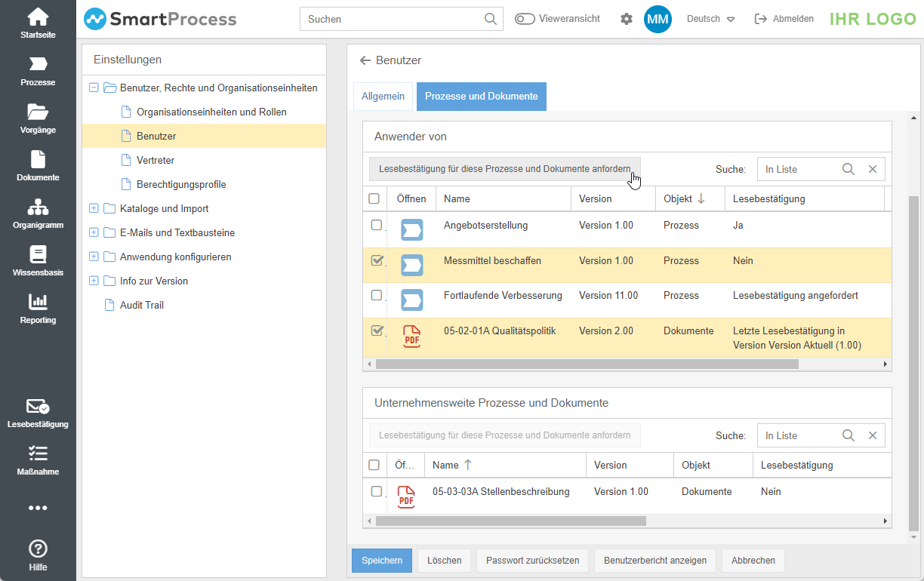The width and height of the screenshot is (924, 581).
Task: Click the settings gear icon
Action: pos(627,19)
